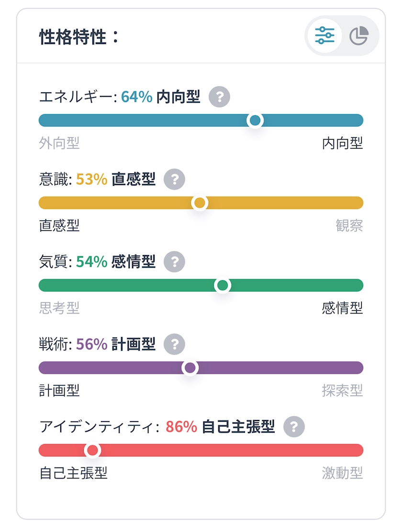
Task: Switch to the pie chart view icon
Action: 359,36
